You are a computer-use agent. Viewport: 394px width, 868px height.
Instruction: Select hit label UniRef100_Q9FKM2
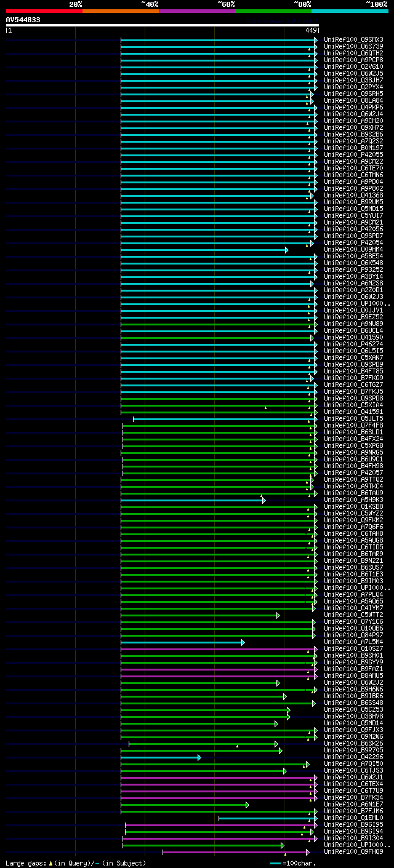[353, 520]
